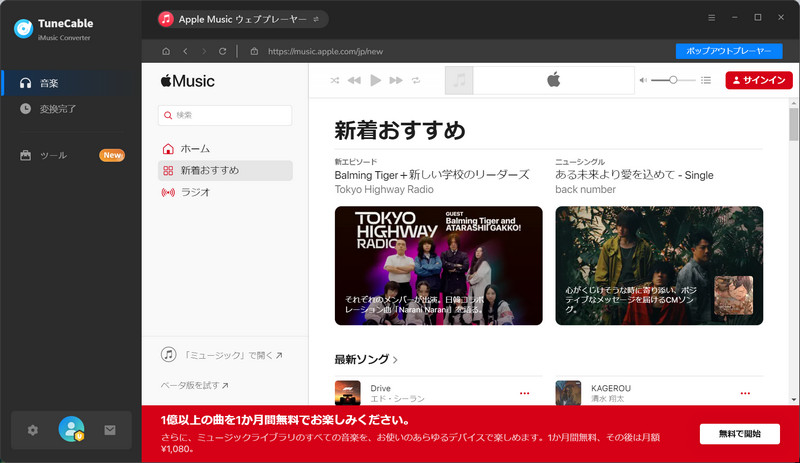Open the back number artist link
Image resolution: width=800 pixels, height=463 pixels.
[x=585, y=189]
